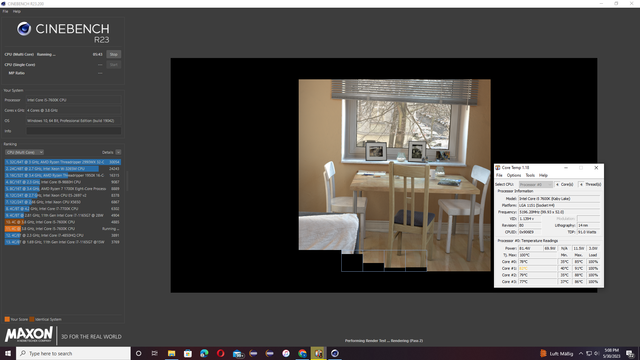Screen dimensions: 640x360
Task: Select ranking row 2 Intel Xeon W-3265M
Action: pos(62,169)
